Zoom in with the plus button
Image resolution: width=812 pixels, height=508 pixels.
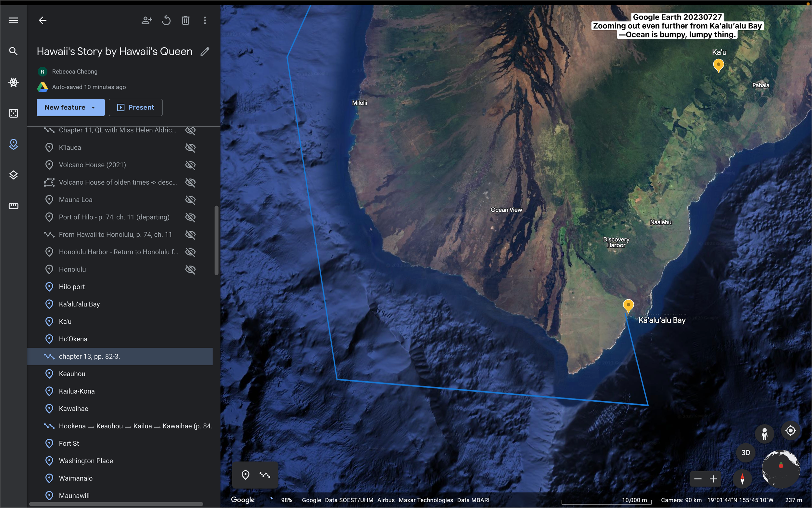713,479
